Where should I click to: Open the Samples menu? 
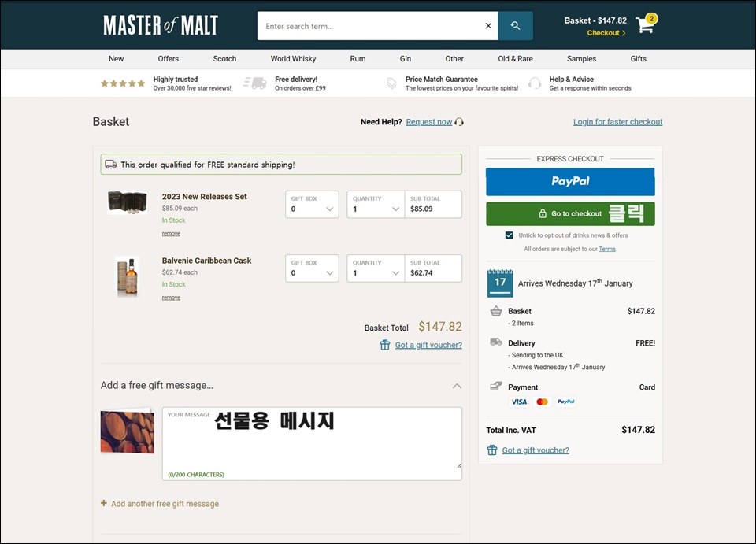[x=581, y=59]
